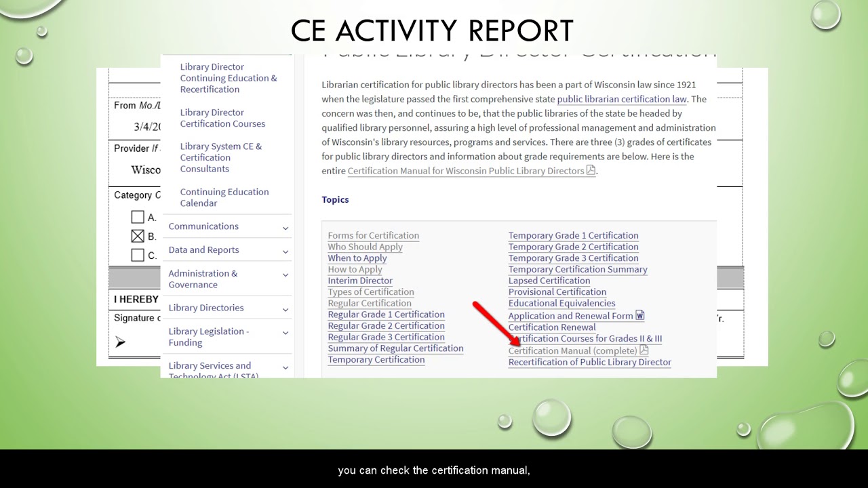This screenshot has height=488, width=868.
Task: Click Word document icon after Application and Renewal Form
Action: coord(639,315)
